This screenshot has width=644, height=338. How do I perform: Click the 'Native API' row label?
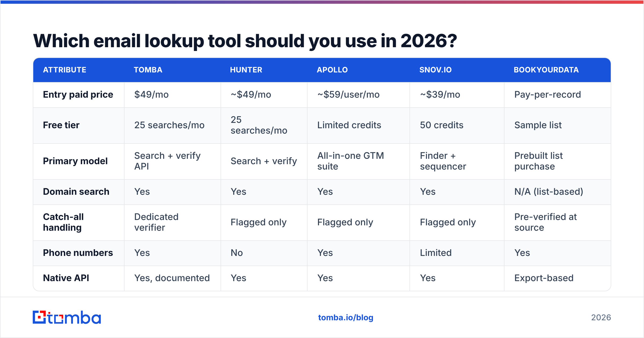click(66, 278)
